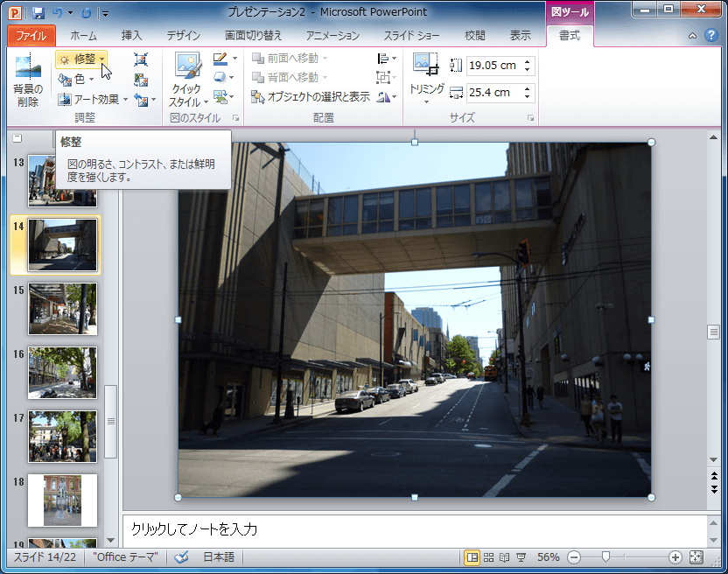Increase the height with the spinner up arrow
The image size is (728, 574).
[528, 61]
